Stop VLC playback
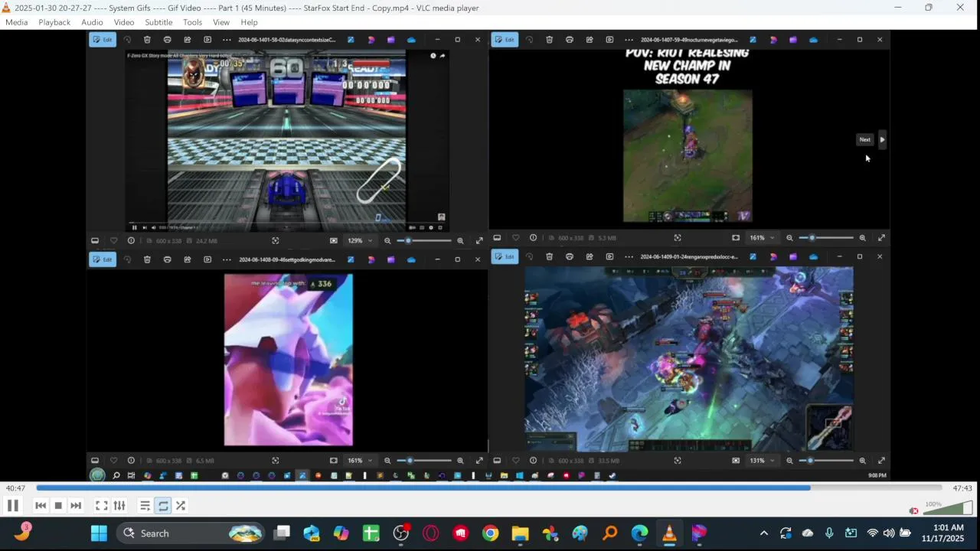 tap(58, 506)
